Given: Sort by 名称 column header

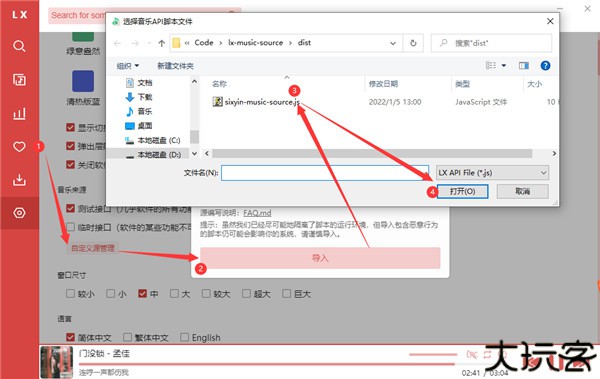Looking at the screenshot, I should click(219, 84).
